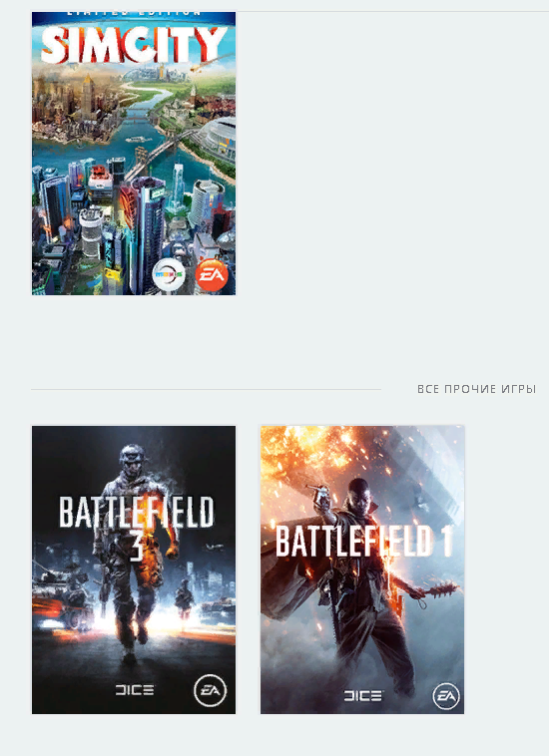Click the DICE logo on Battlefield 3 cover
The image size is (549, 756).
(135, 690)
